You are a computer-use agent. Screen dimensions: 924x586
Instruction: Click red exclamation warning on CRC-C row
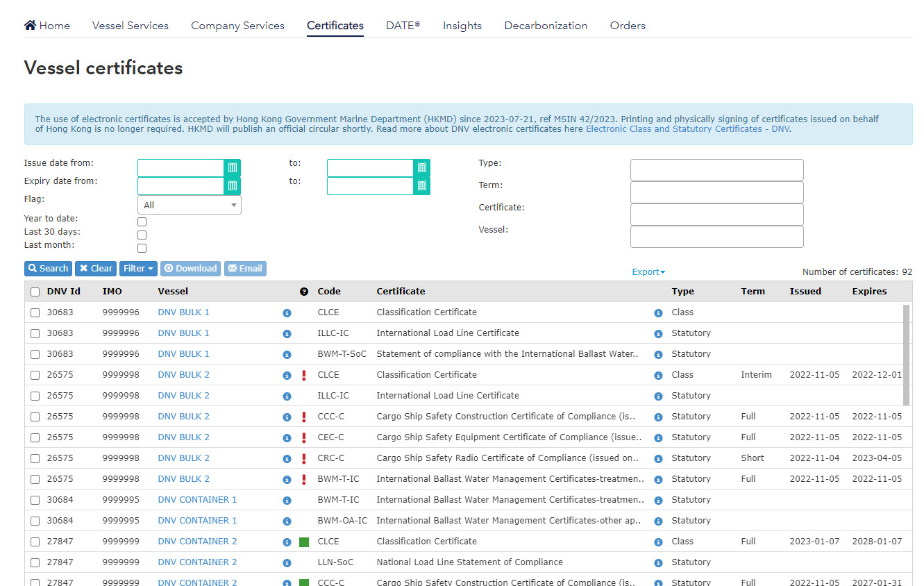click(x=304, y=458)
